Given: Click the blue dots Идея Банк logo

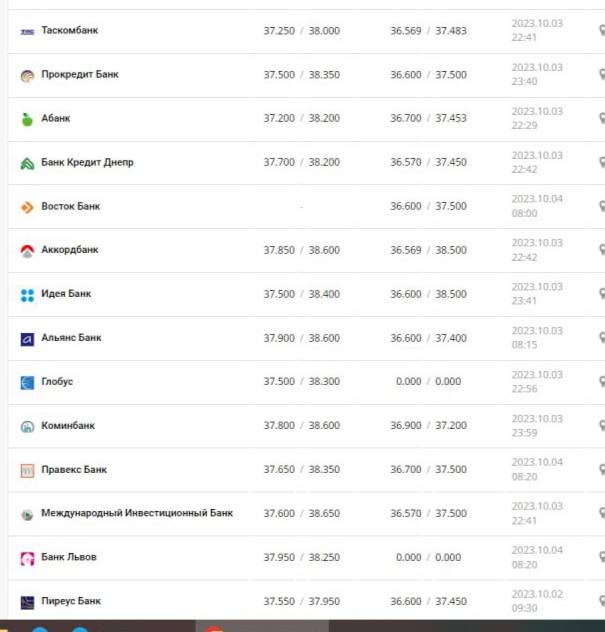Looking at the screenshot, I should [x=27, y=295].
